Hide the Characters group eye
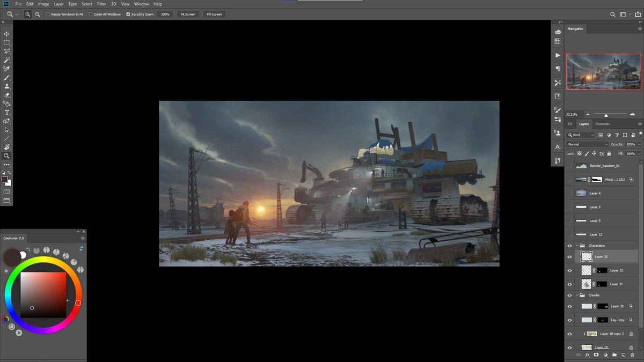Viewport: 644px width, 362px height. tap(570, 246)
